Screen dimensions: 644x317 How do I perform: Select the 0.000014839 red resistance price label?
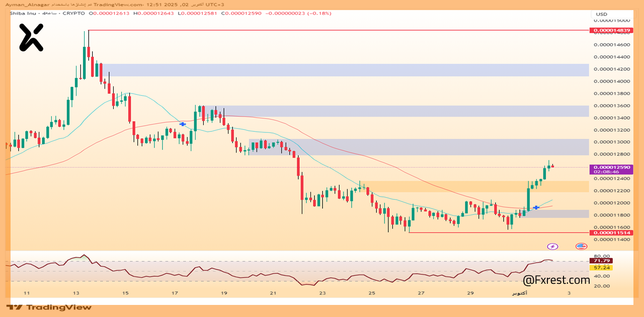(612, 30)
